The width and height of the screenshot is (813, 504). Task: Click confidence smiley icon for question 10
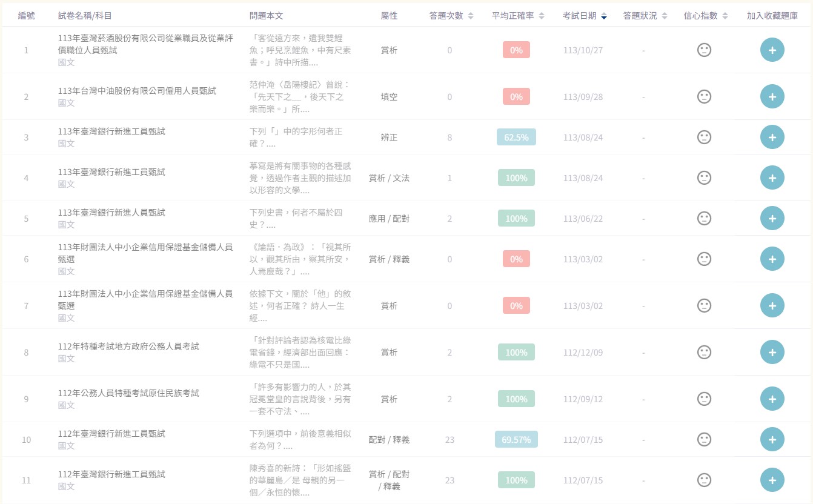click(704, 440)
